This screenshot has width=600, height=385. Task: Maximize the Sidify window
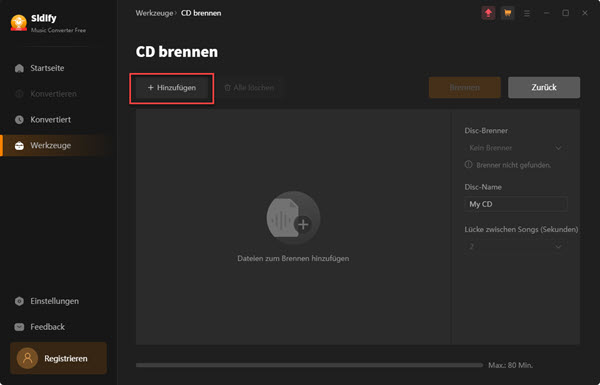566,13
